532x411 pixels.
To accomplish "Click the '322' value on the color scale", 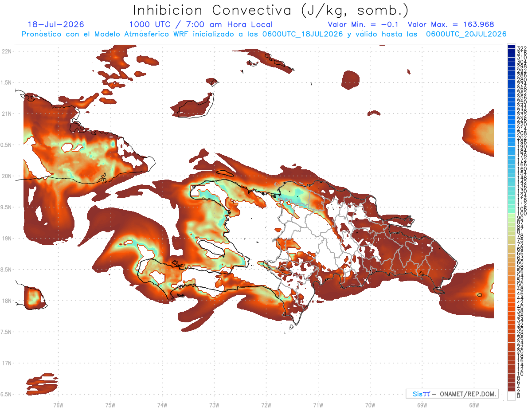I will (521, 48).
